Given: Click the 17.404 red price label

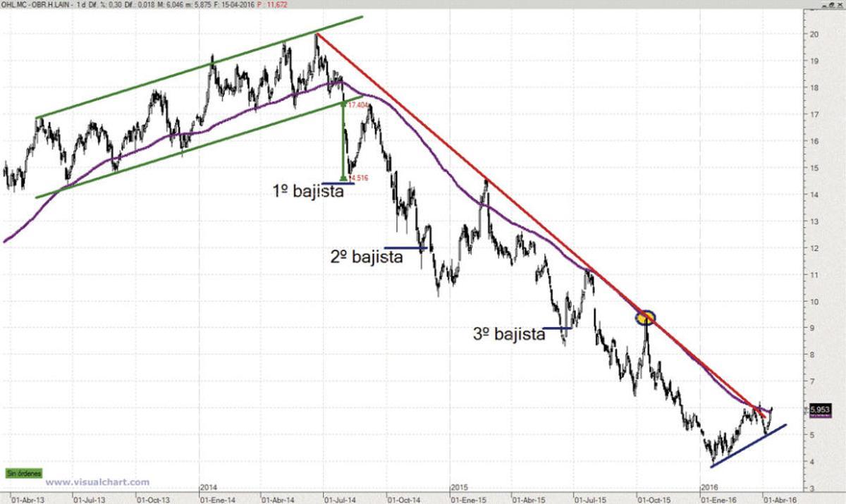Looking at the screenshot, I should point(358,104).
